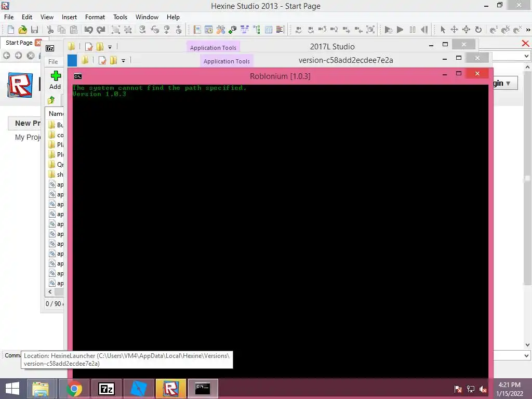Image resolution: width=532 pixels, height=399 pixels.
Task: Click the muted volume icon in system tray
Action: (x=483, y=389)
